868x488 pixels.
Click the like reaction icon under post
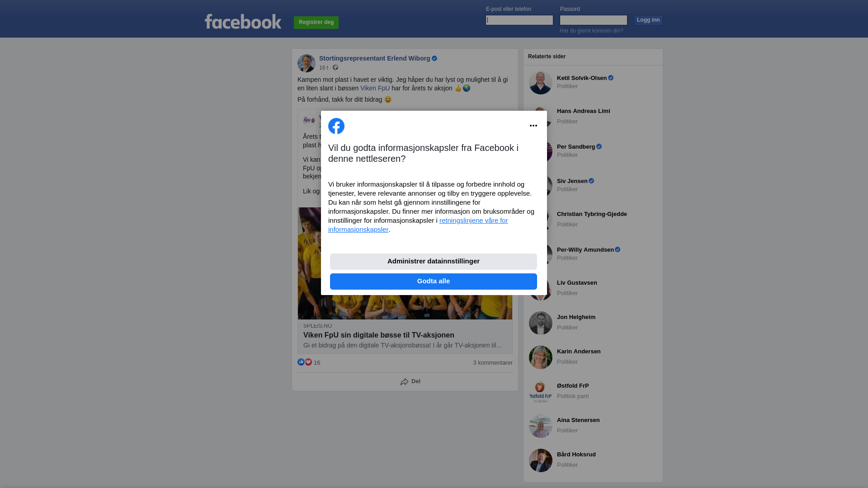point(301,362)
